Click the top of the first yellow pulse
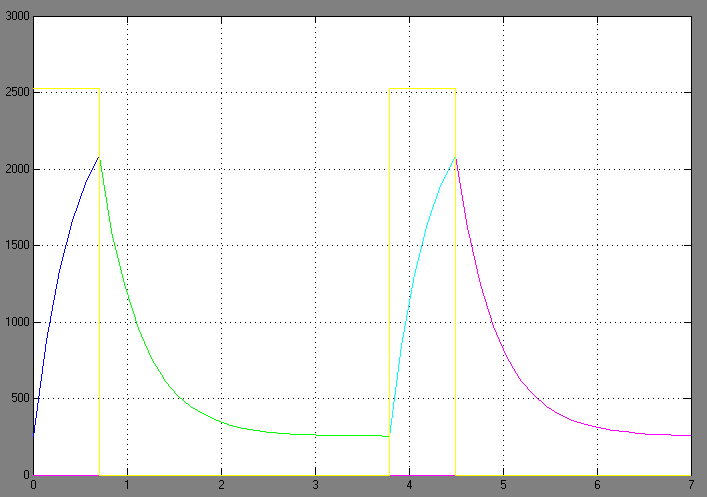Viewport: 707px width, 497px height. tap(66, 89)
